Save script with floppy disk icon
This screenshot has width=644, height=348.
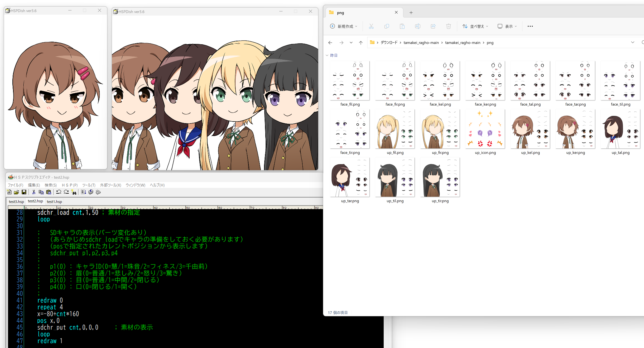click(24, 192)
